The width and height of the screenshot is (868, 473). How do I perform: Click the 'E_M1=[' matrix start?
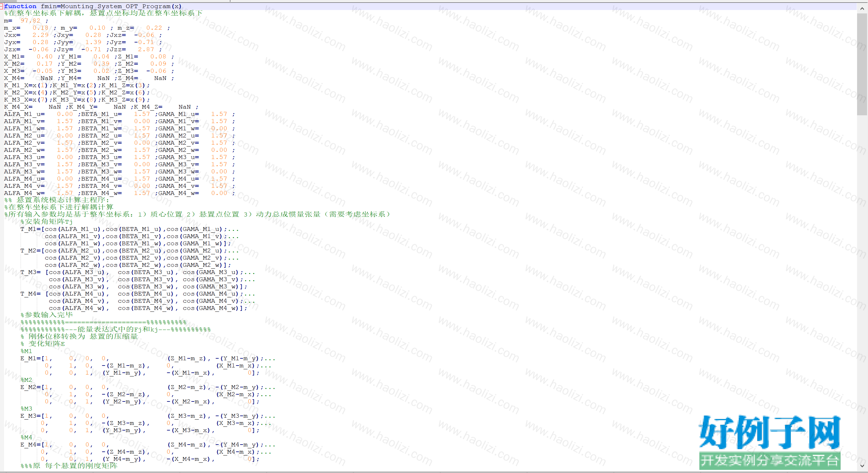click(32, 358)
